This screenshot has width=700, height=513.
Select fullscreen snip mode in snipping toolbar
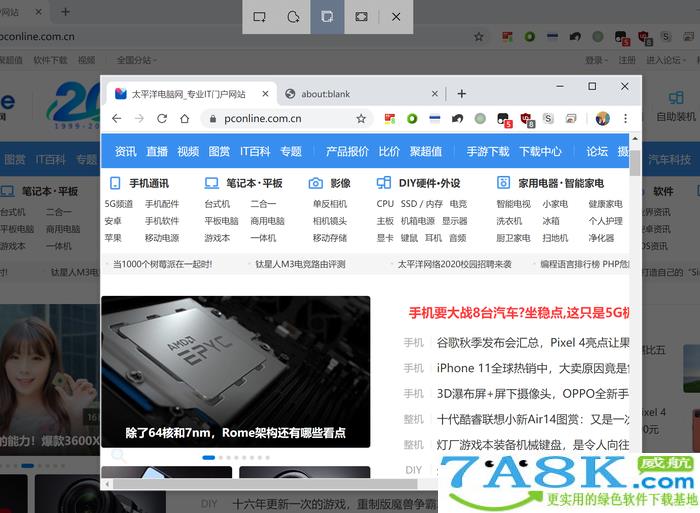pos(361,17)
